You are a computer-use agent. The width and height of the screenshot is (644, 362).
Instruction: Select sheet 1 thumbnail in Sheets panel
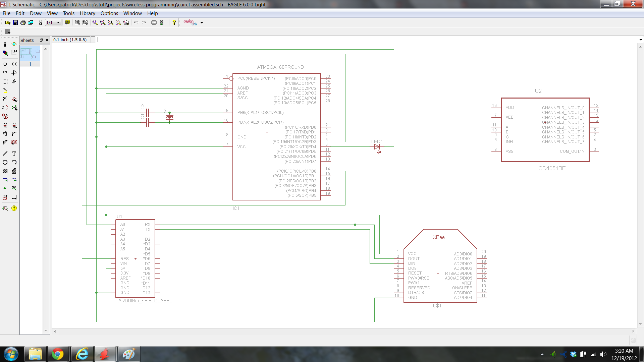[x=30, y=55]
